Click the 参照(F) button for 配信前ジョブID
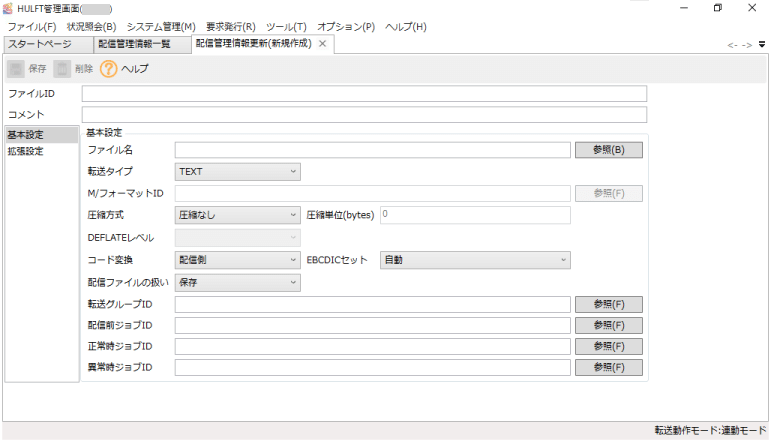 (609, 325)
